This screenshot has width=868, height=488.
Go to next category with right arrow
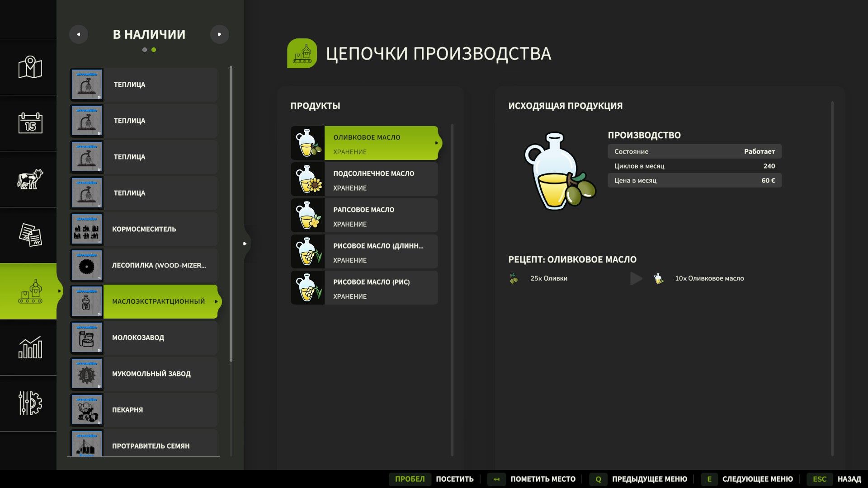click(x=220, y=34)
